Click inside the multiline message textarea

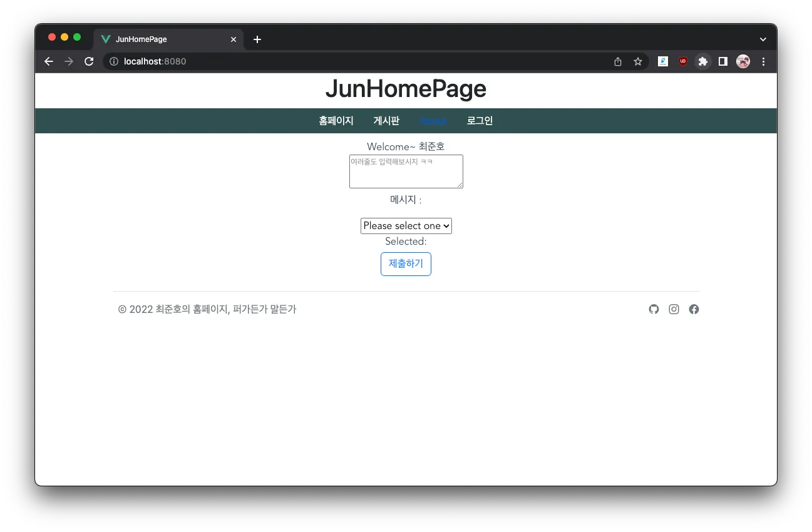click(x=406, y=171)
